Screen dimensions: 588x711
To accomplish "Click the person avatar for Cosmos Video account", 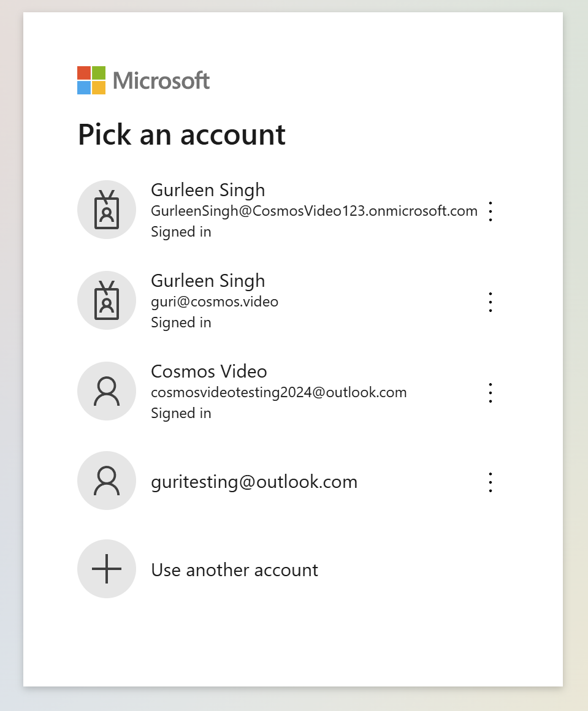I will [x=107, y=391].
